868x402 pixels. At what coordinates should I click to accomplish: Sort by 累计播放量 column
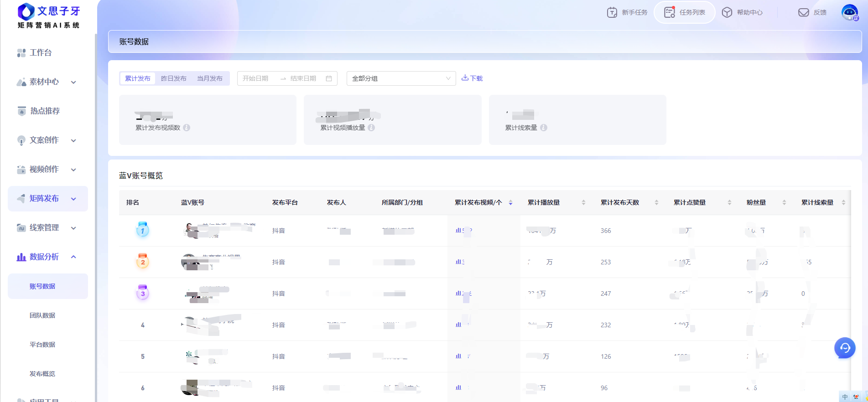pos(583,202)
